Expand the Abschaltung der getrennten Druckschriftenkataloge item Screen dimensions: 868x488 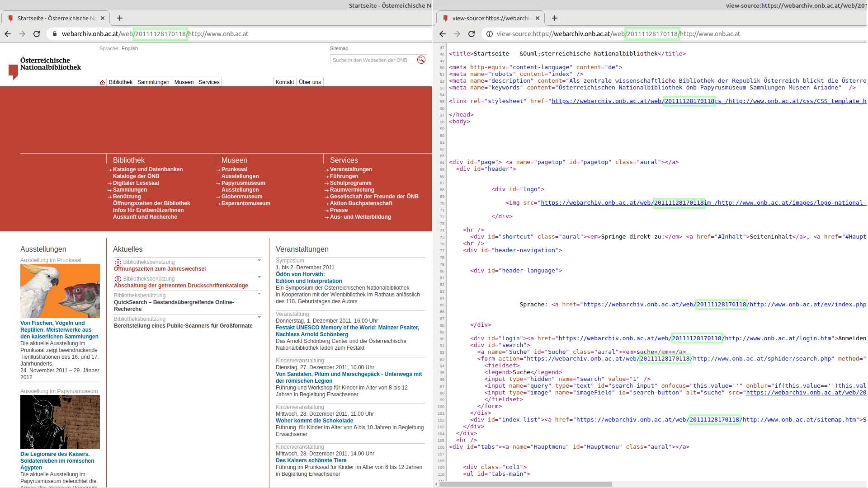259,277
